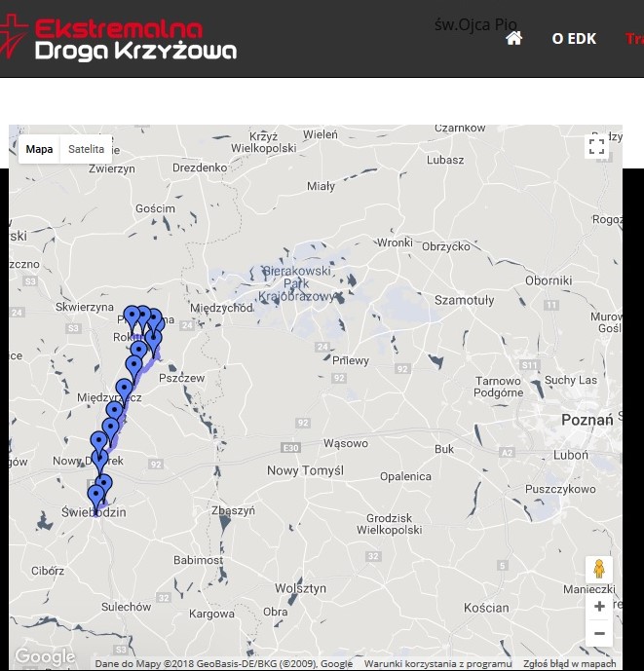This screenshot has width=644, height=671.
Task: Click the Drezdenko town label
Action: tap(200, 168)
